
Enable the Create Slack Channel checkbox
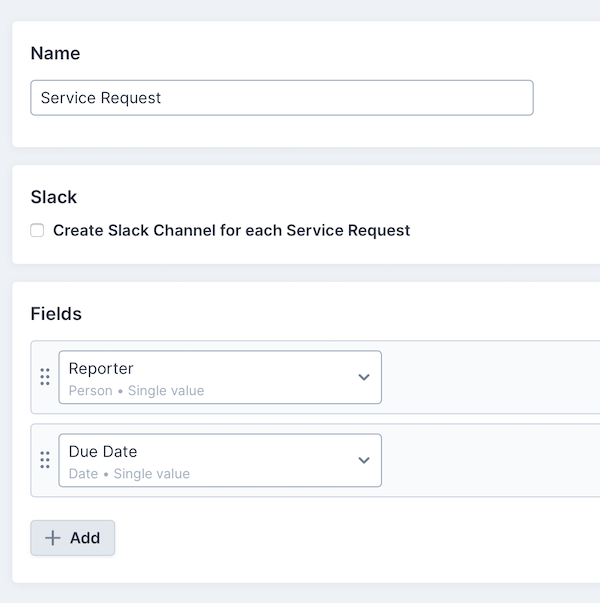(37, 230)
